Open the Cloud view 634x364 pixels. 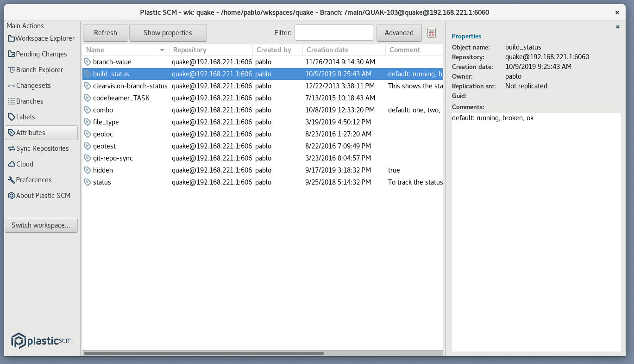(x=23, y=164)
